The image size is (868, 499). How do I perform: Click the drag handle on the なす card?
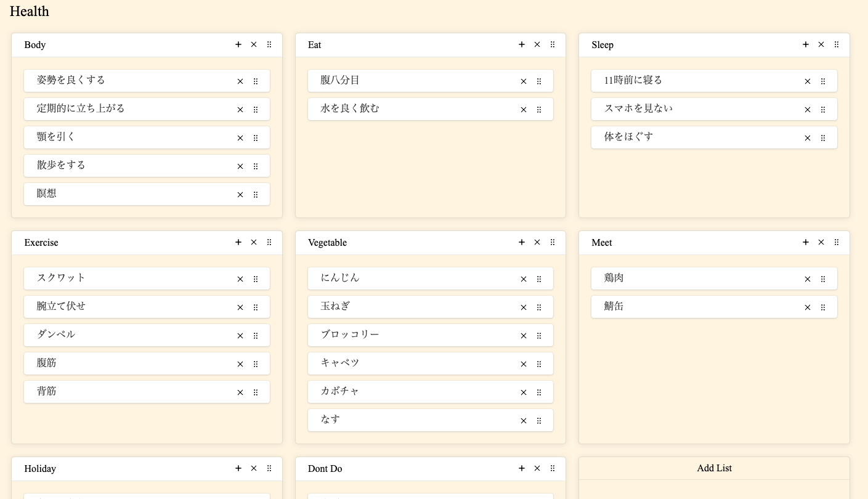[x=539, y=421]
